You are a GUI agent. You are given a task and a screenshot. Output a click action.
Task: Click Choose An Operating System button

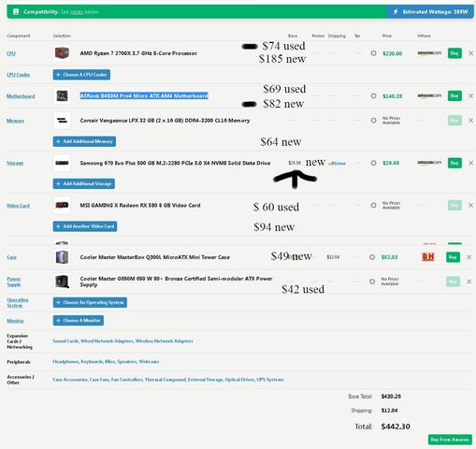pos(90,302)
